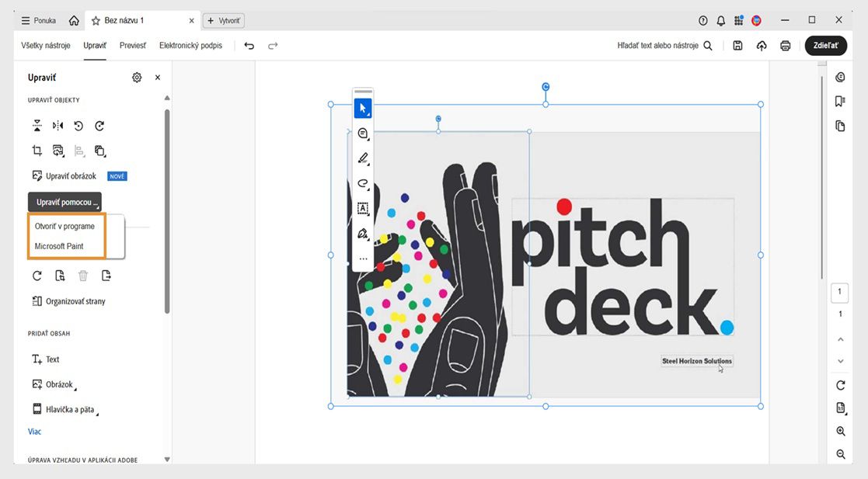
Task: Close the Upraviť panel
Action: click(x=158, y=78)
